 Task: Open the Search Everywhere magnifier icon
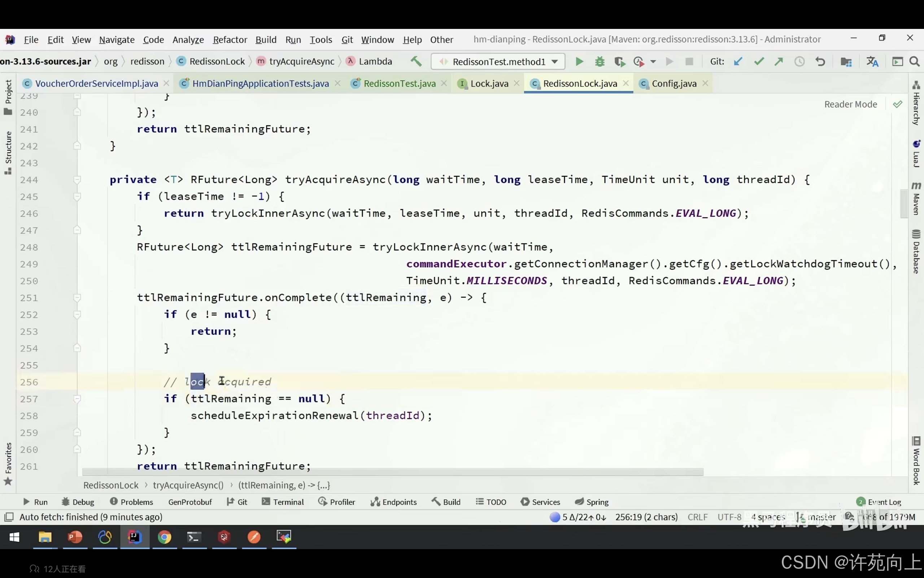pos(915,61)
